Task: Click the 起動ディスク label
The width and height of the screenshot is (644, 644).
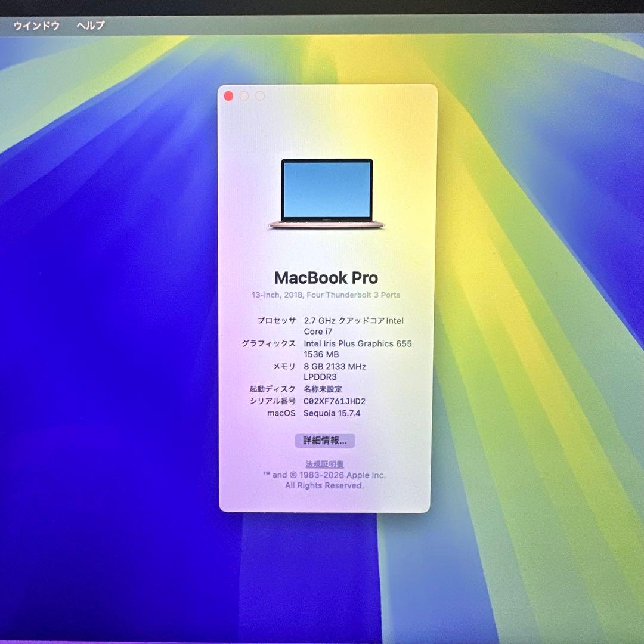Action: (273, 389)
